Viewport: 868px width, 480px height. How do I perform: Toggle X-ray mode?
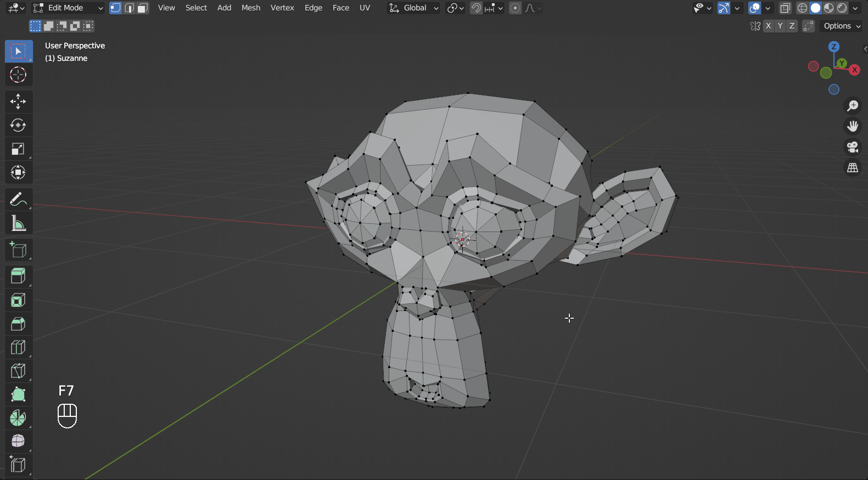click(785, 8)
